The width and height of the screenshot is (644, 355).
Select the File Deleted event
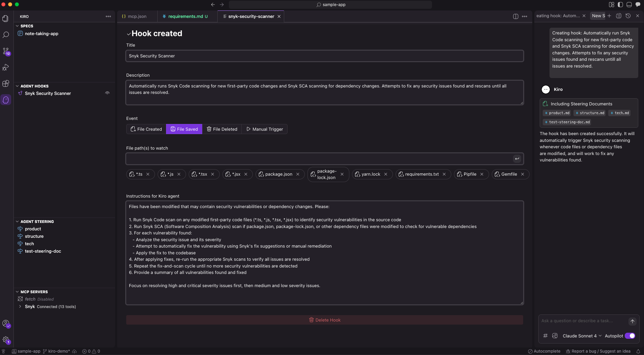(x=222, y=129)
